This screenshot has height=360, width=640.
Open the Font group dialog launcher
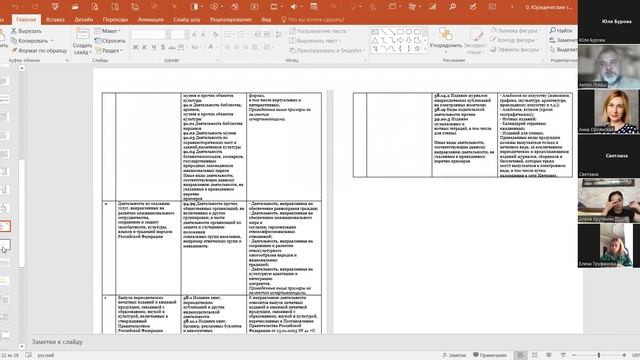[x=217, y=60]
